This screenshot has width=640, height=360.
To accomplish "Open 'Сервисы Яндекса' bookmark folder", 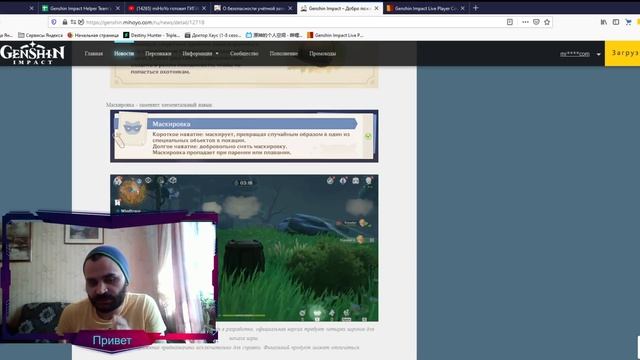I will click(40, 35).
